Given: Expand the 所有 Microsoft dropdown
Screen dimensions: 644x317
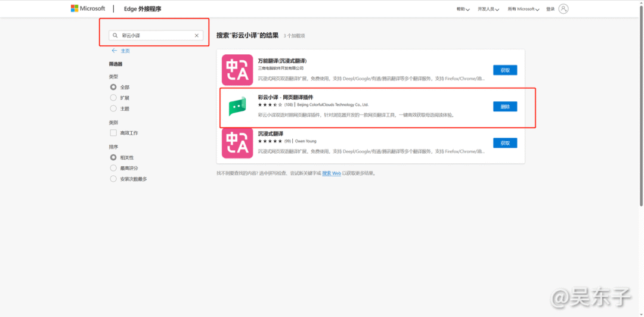Looking at the screenshot, I should (524, 9).
